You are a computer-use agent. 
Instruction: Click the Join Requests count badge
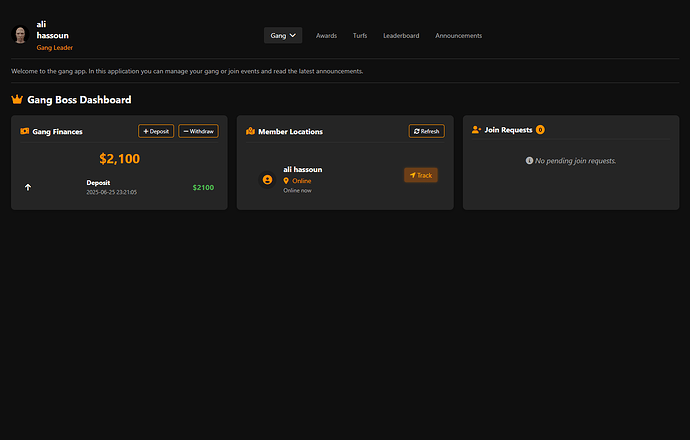coord(540,130)
